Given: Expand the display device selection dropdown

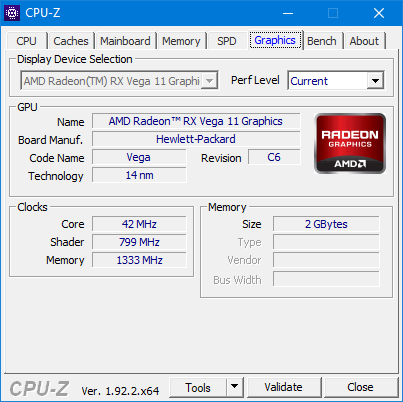Looking at the screenshot, I should pyautogui.click(x=210, y=81).
